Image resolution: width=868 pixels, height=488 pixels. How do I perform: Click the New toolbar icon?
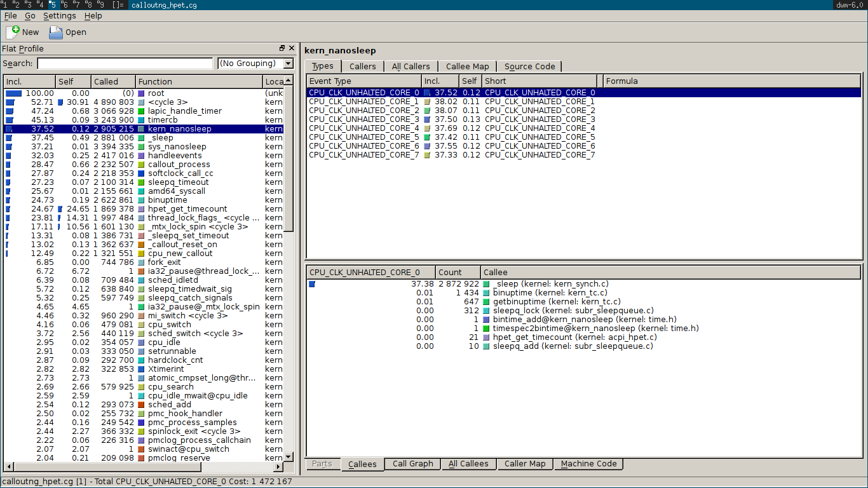[x=13, y=32]
